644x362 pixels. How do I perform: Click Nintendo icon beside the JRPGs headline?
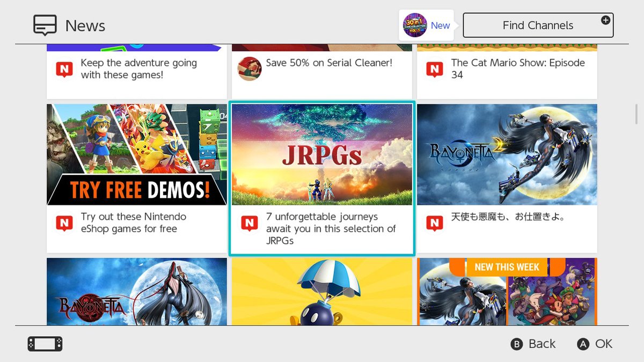point(250,223)
